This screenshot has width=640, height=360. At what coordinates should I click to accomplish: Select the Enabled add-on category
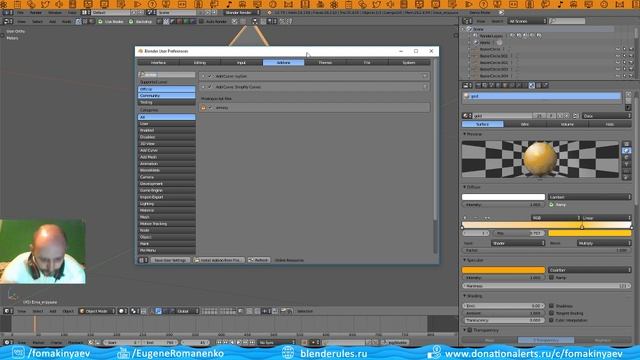tap(167, 130)
